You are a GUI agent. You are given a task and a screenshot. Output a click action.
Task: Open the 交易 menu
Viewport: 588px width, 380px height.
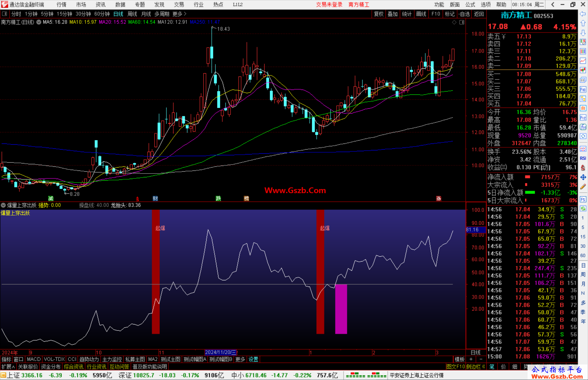(179, 4)
